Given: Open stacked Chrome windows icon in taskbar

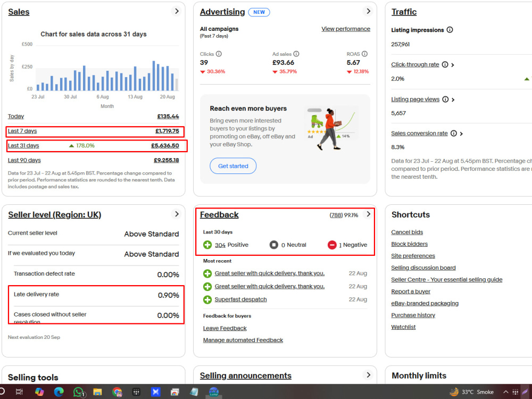Looking at the screenshot, I should [174, 392].
